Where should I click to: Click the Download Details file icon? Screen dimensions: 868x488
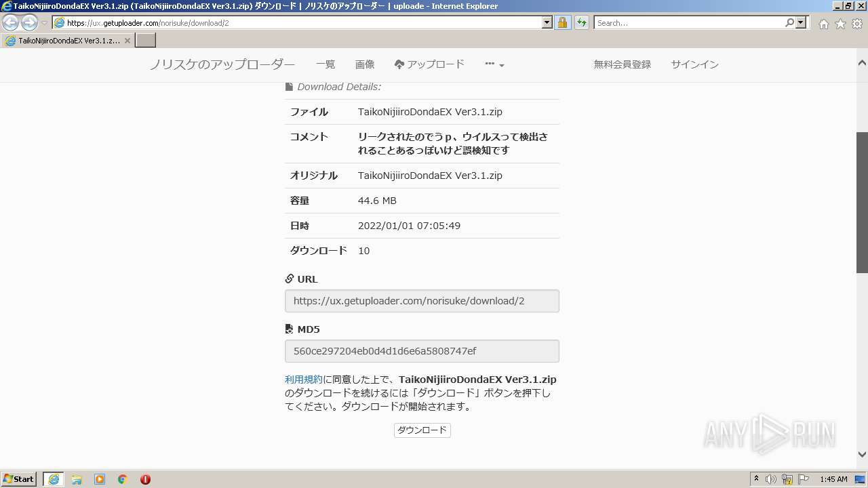point(289,87)
